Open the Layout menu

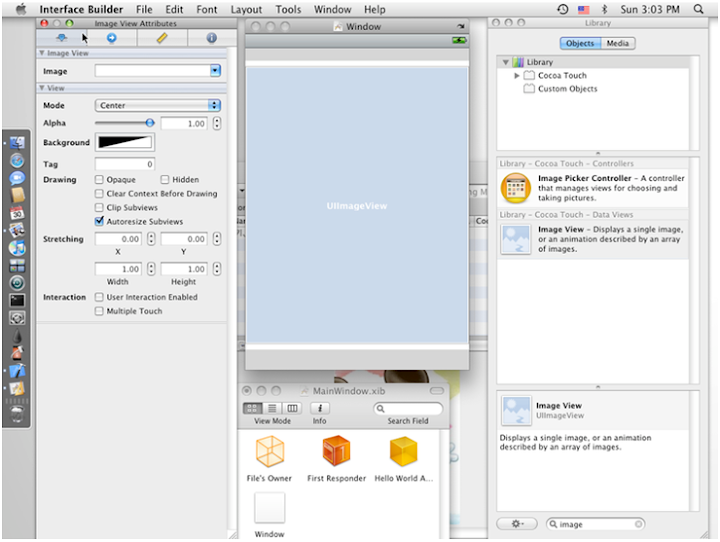tap(246, 9)
